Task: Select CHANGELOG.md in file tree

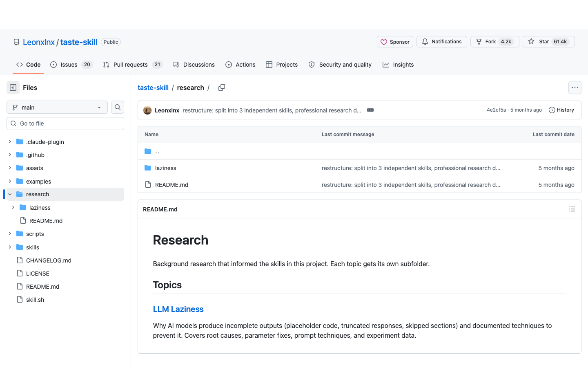Action: (x=49, y=260)
